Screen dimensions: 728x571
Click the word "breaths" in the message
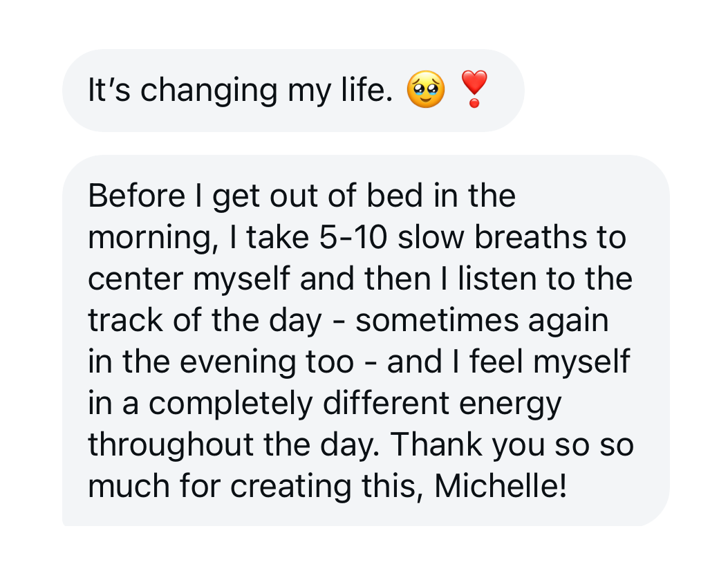tap(531, 237)
